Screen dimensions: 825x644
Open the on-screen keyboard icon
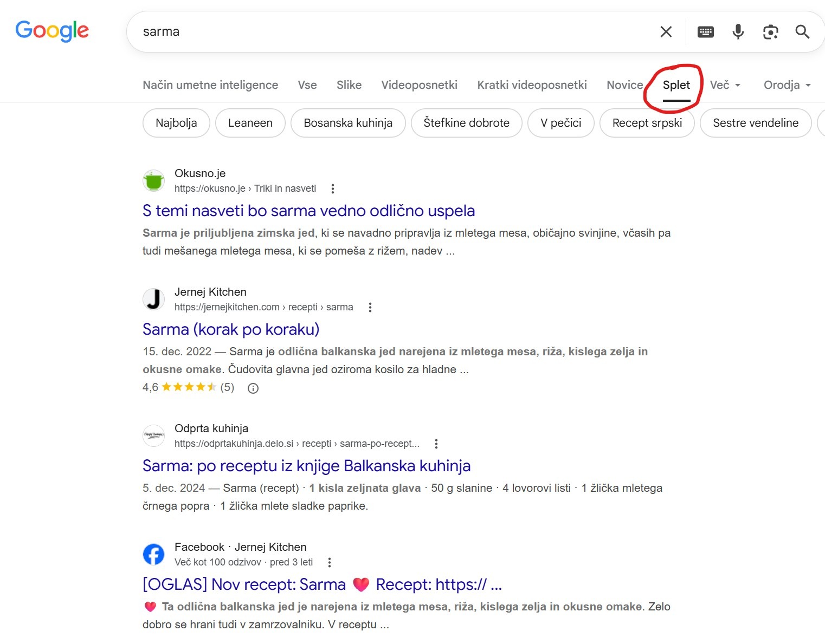pos(706,32)
